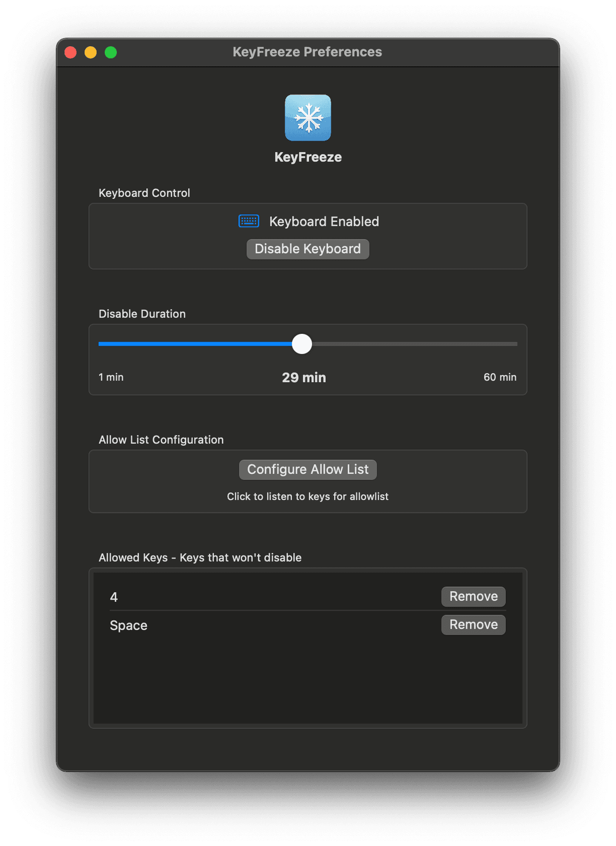Click the "Keyboard Control" section heading
This screenshot has width=616, height=846.
click(144, 193)
